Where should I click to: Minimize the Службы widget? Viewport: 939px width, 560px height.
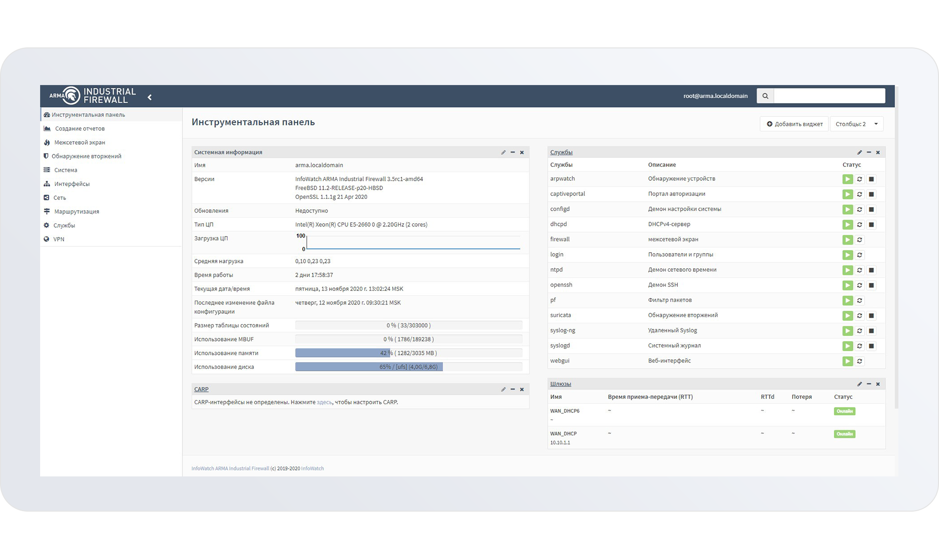click(x=869, y=152)
